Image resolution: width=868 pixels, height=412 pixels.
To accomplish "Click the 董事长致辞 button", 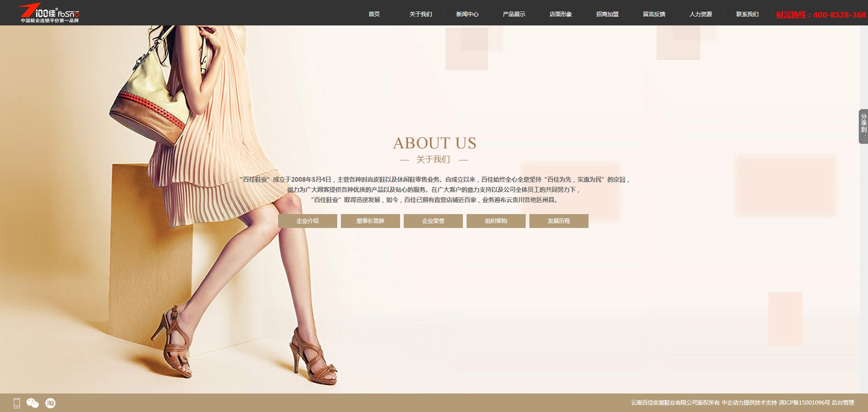I will coord(370,221).
